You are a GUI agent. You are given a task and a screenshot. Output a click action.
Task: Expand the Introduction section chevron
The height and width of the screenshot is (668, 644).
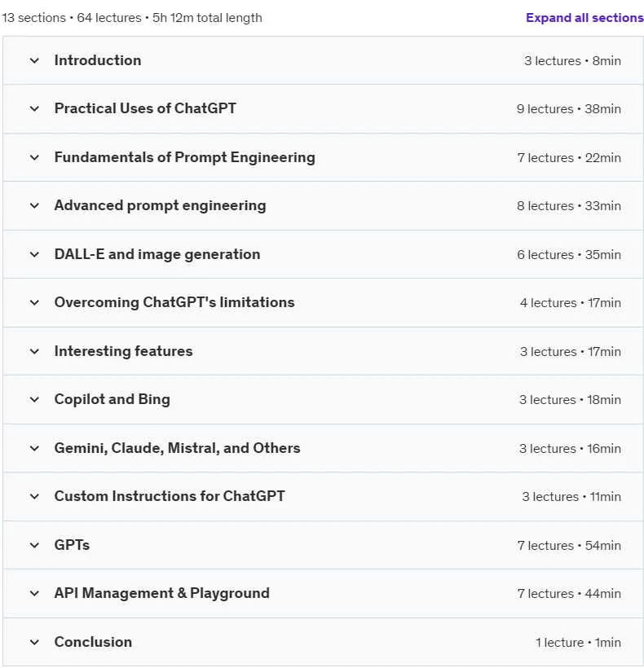point(34,60)
